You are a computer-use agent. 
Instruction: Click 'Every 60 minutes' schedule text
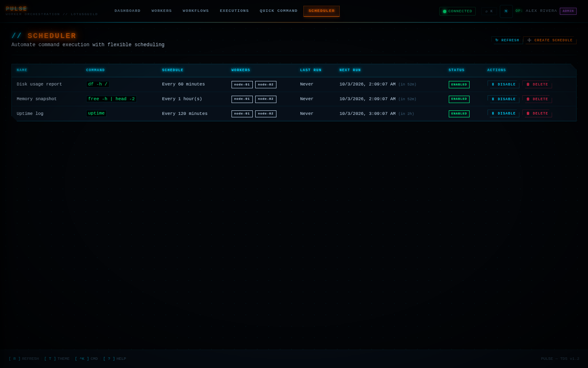point(183,84)
